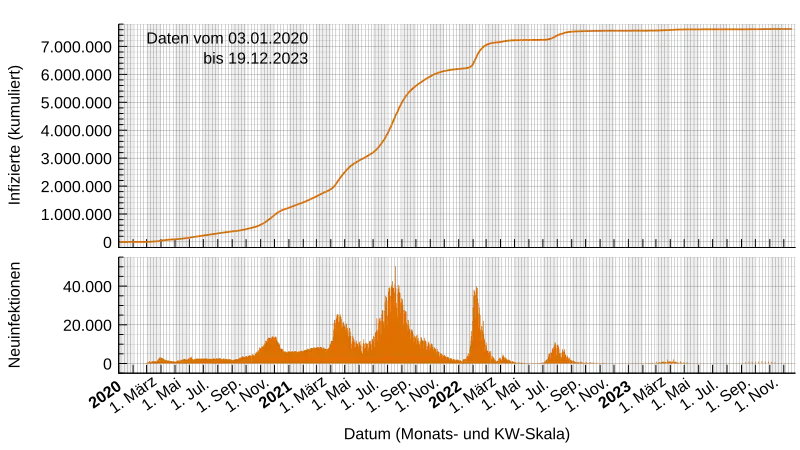
Task: Click the "bis 19.11.2023" date label
Action: pos(255,58)
